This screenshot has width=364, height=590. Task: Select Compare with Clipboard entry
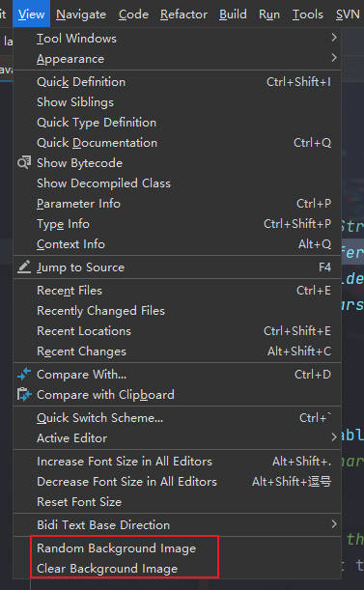click(x=178, y=395)
